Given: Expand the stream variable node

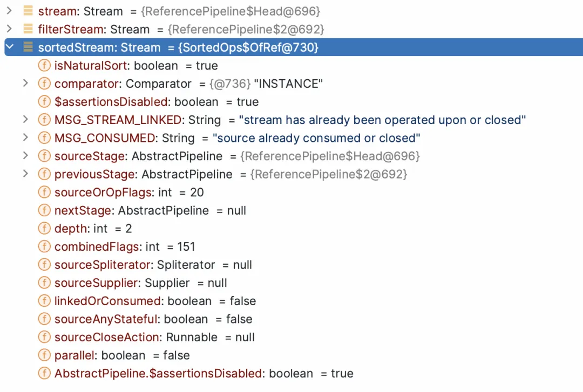Looking at the screenshot, I should [9, 11].
